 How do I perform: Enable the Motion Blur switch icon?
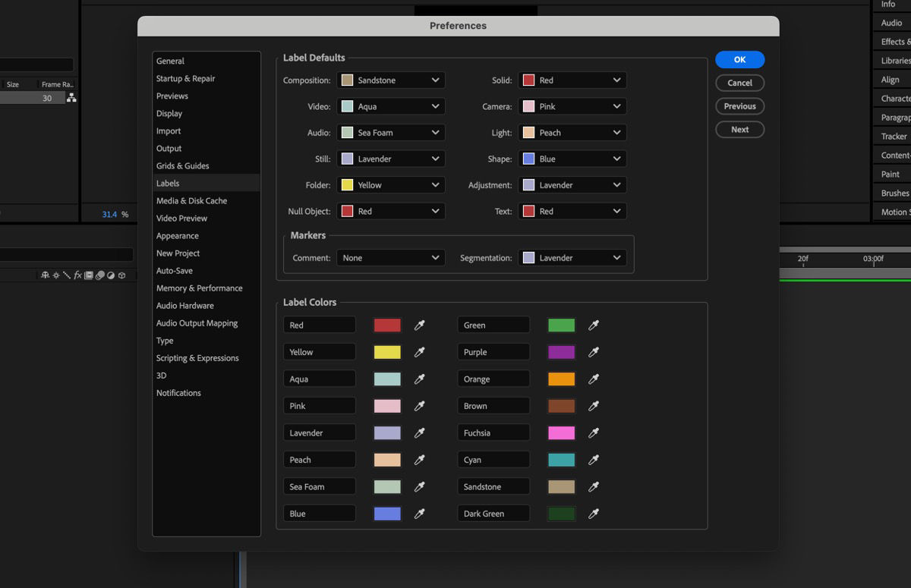pos(99,275)
